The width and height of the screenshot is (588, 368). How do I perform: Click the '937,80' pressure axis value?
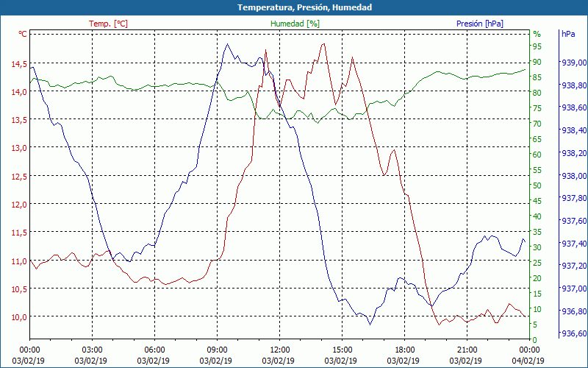(574, 198)
